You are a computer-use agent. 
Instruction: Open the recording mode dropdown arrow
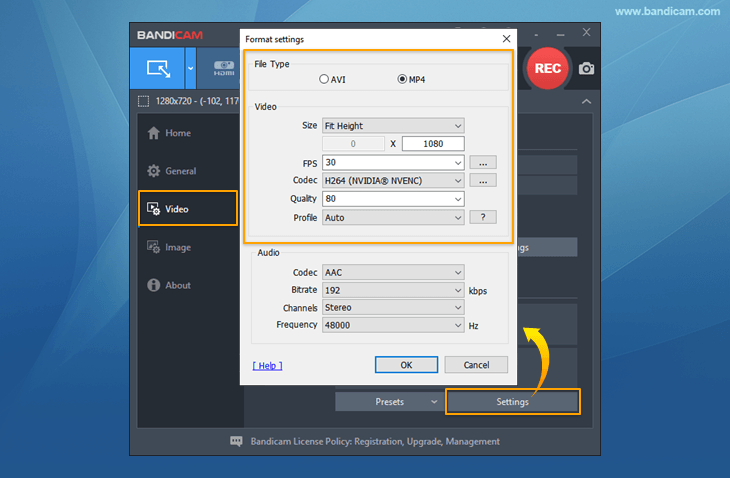[190, 68]
